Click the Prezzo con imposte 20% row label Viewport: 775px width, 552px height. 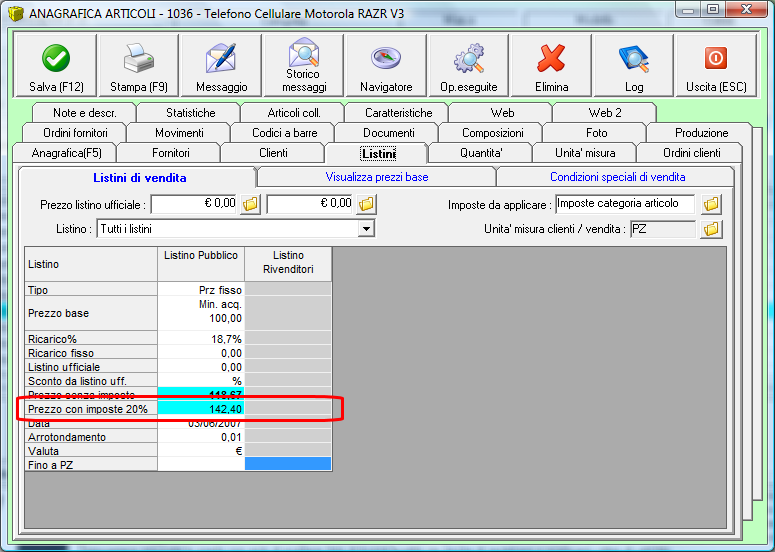[x=91, y=409]
